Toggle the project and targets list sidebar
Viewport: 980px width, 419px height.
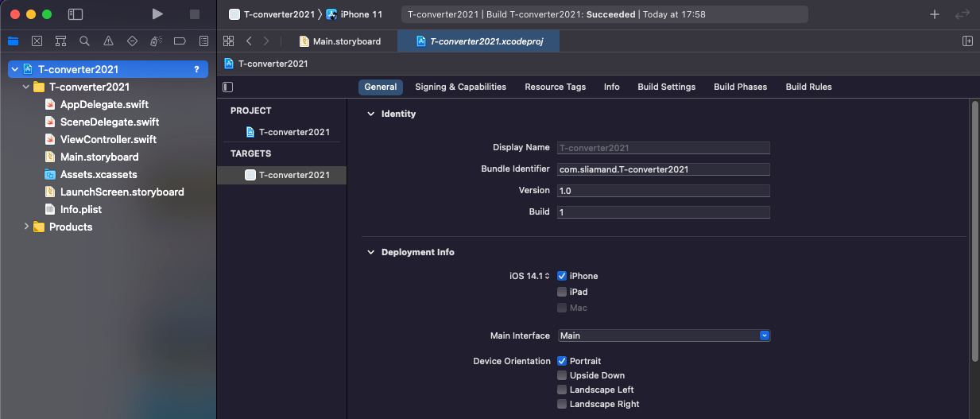[228, 87]
